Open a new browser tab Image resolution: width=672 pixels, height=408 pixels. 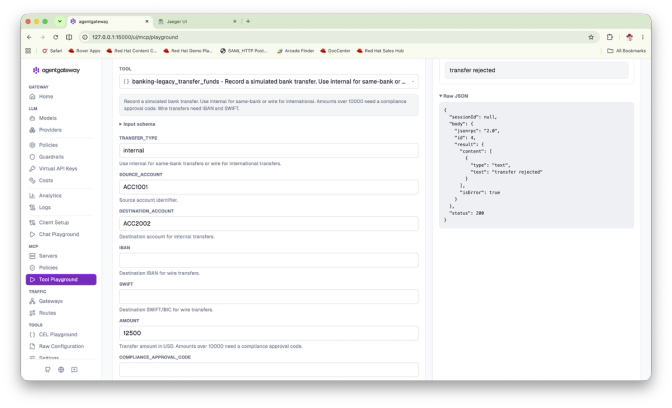click(x=248, y=21)
